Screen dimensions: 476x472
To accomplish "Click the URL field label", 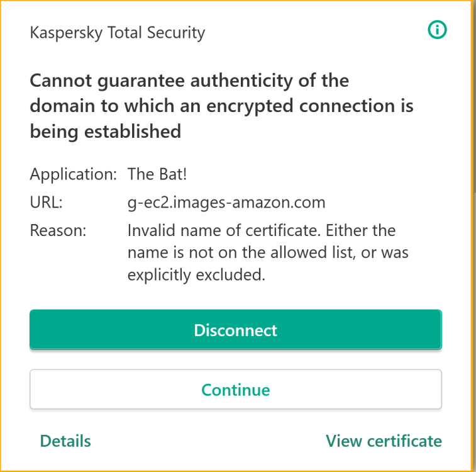I will [x=47, y=203].
